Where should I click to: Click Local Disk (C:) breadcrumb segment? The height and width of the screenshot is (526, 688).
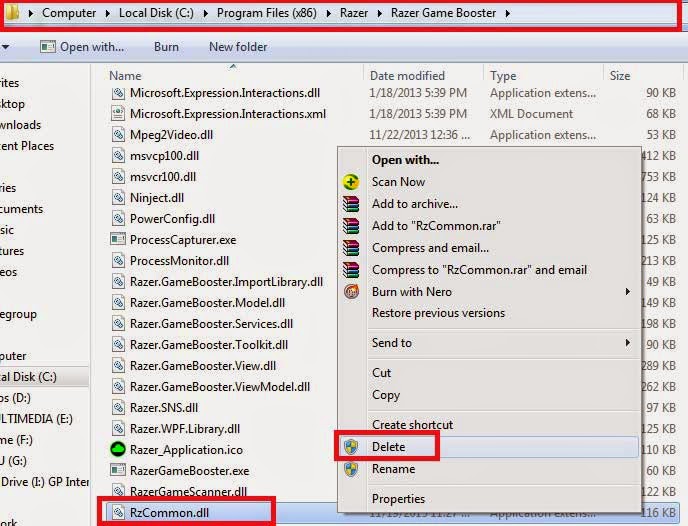click(156, 13)
